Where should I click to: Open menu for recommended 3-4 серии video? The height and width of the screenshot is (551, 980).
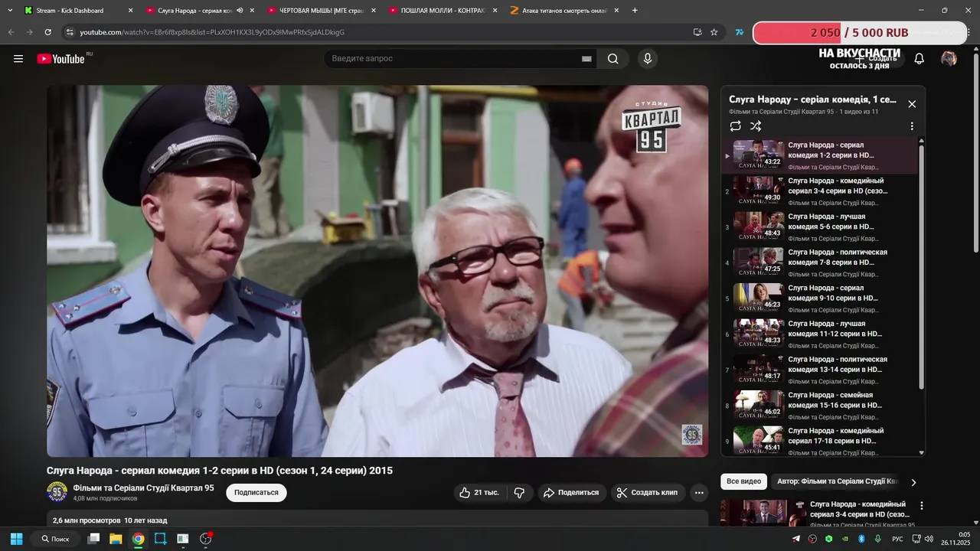click(922, 506)
